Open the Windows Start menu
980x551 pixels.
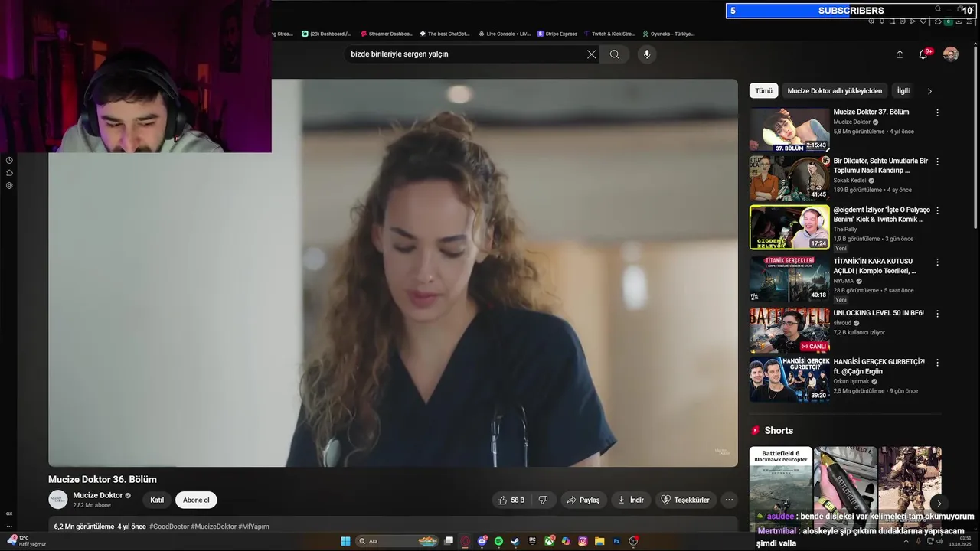click(345, 541)
